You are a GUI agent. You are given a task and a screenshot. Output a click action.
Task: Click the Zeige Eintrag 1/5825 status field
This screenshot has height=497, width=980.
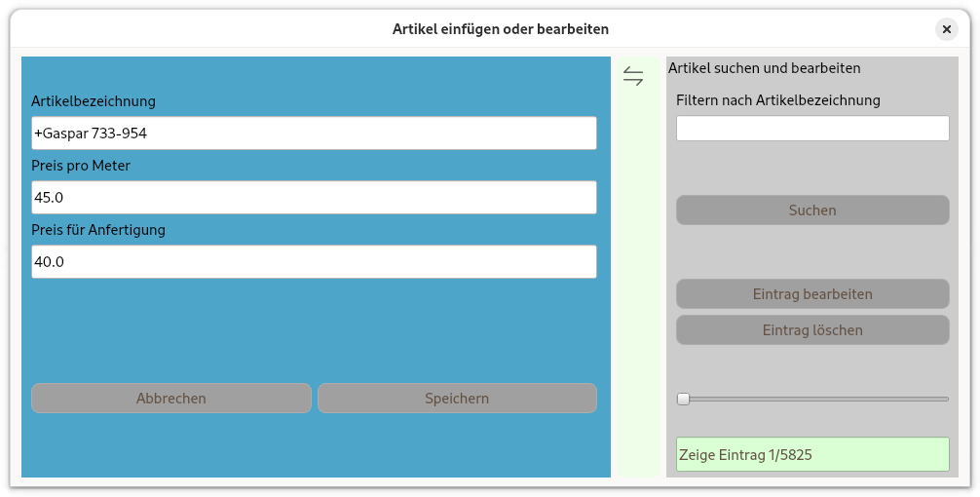click(x=812, y=454)
